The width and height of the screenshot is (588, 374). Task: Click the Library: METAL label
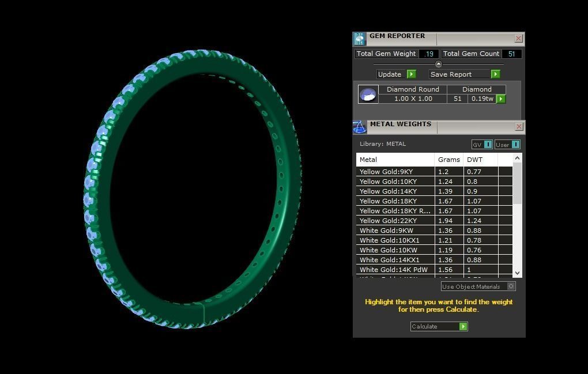coord(383,144)
